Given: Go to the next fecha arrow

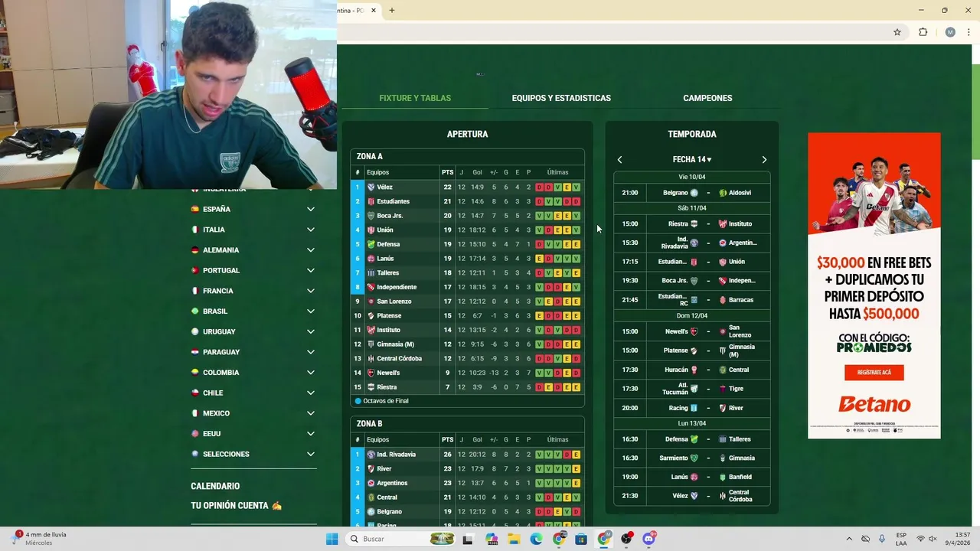Looking at the screenshot, I should [764, 160].
